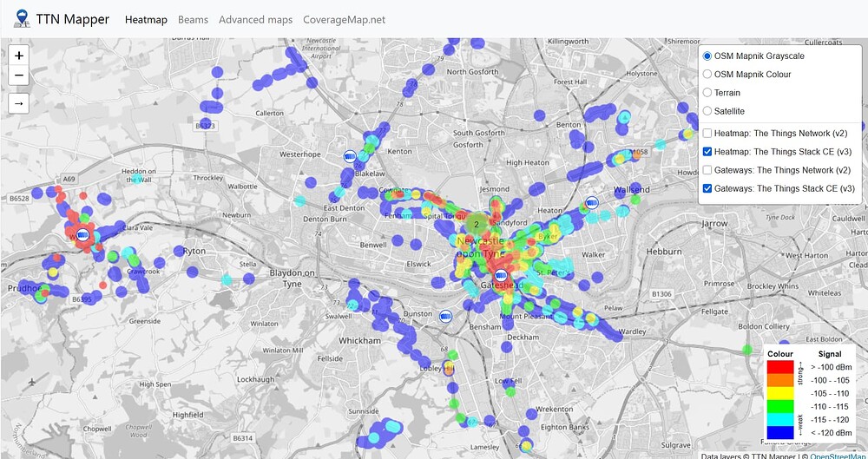The width and height of the screenshot is (868, 459).
Task: Zoom in with the plus button
Action: 19,56
